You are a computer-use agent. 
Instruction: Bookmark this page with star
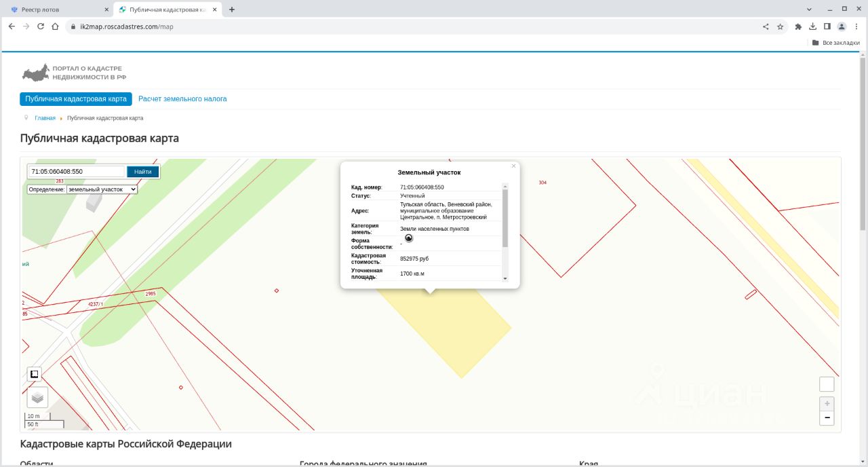781,26
